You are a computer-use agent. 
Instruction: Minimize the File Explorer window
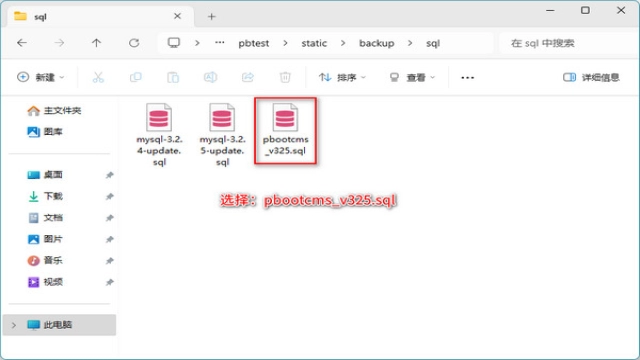click(550, 10)
